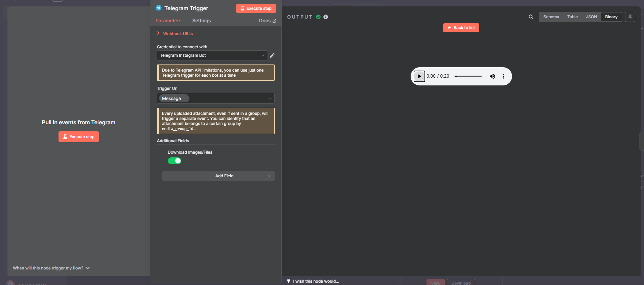The image size is (644, 285).
Task: Pin the output data with pin icon
Action: coord(630,17)
